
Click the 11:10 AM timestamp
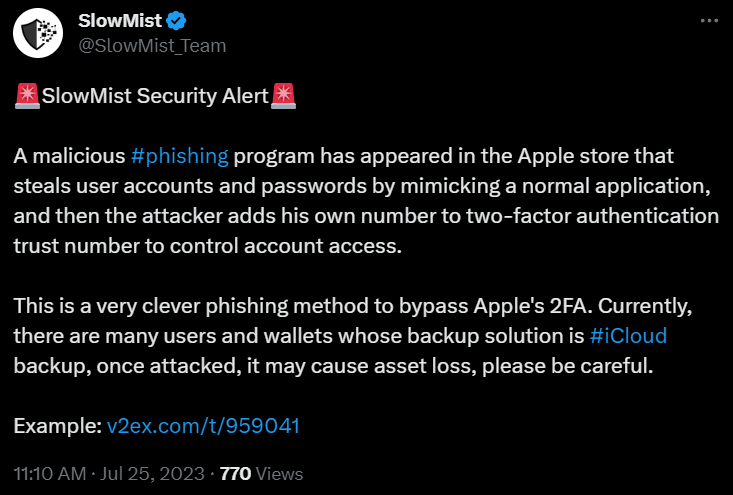coord(50,473)
